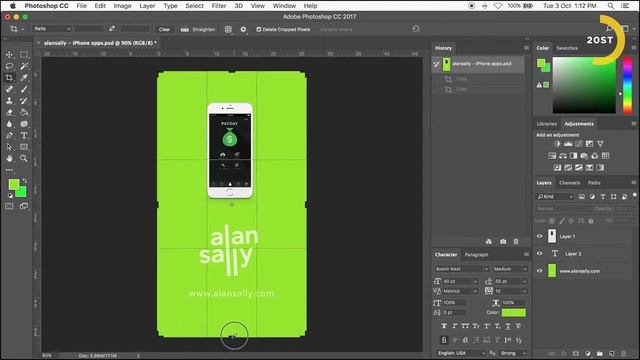The height and width of the screenshot is (360, 640).
Task: Select the Rectangular Marquee tool
Action: click(24, 55)
